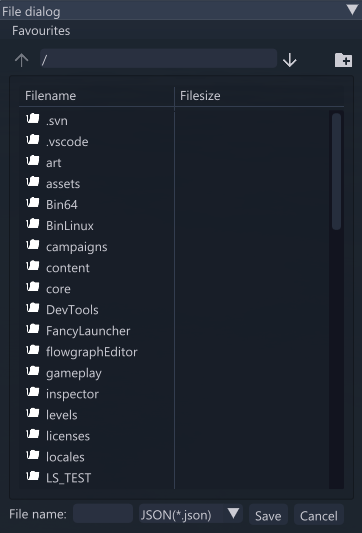
Task: Sort by the Filename column header
Action: (50, 96)
